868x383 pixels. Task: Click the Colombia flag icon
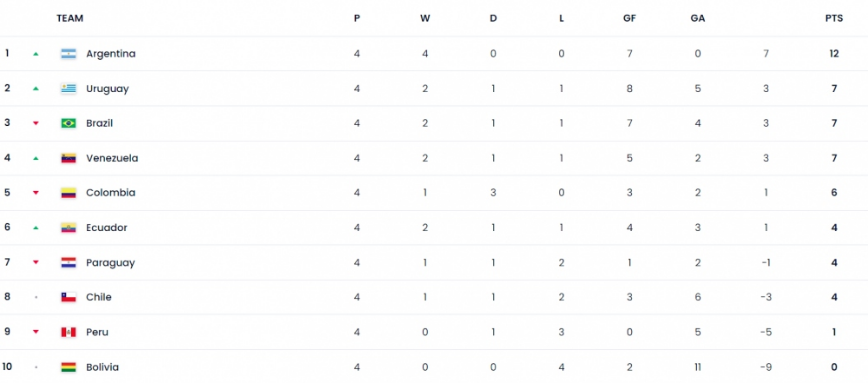pos(69,193)
